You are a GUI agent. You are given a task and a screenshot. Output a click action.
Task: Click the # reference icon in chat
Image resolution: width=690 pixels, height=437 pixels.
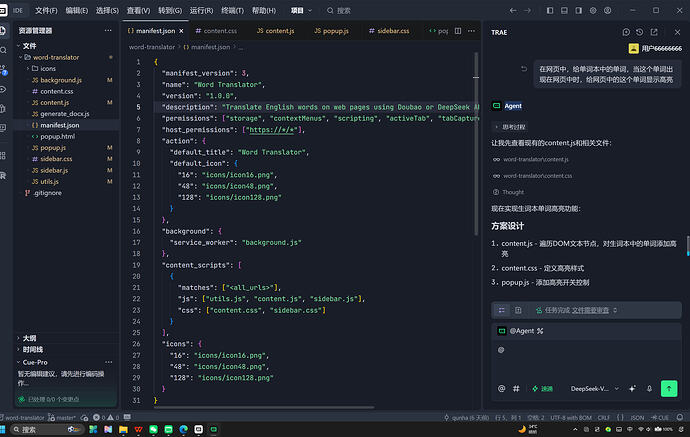coord(516,389)
